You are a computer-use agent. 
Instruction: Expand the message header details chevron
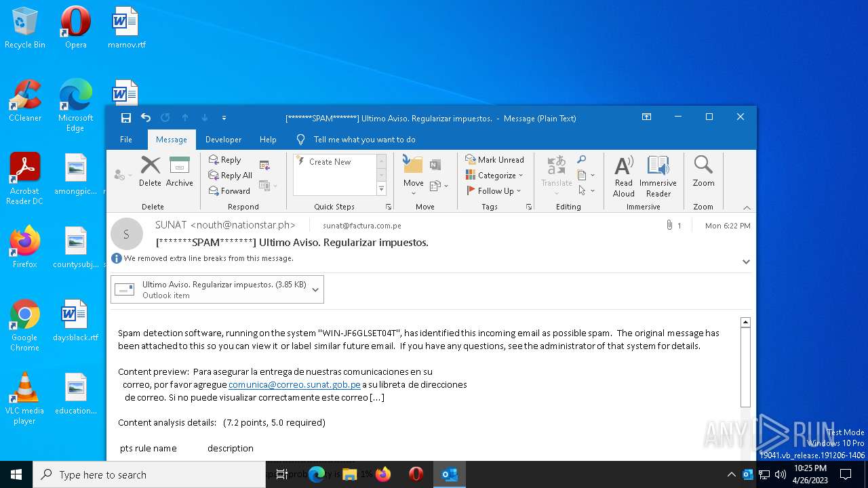[746, 262]
